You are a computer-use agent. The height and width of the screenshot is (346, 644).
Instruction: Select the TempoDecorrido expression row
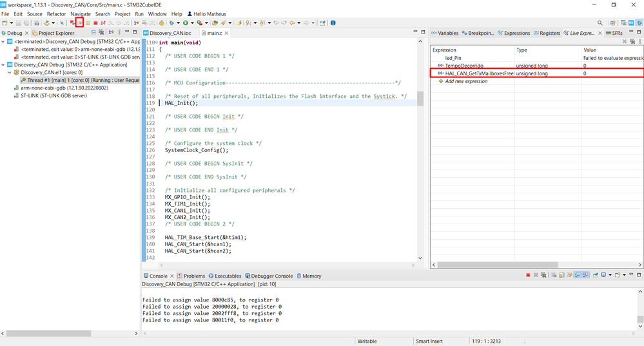click(463, 66)
